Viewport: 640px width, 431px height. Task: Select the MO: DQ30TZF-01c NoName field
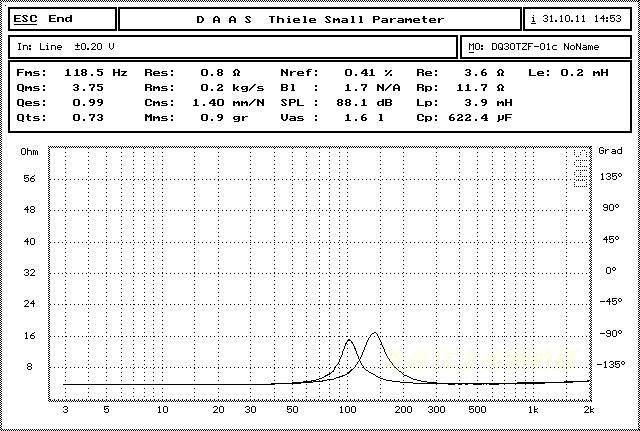(x=545, y=47)
